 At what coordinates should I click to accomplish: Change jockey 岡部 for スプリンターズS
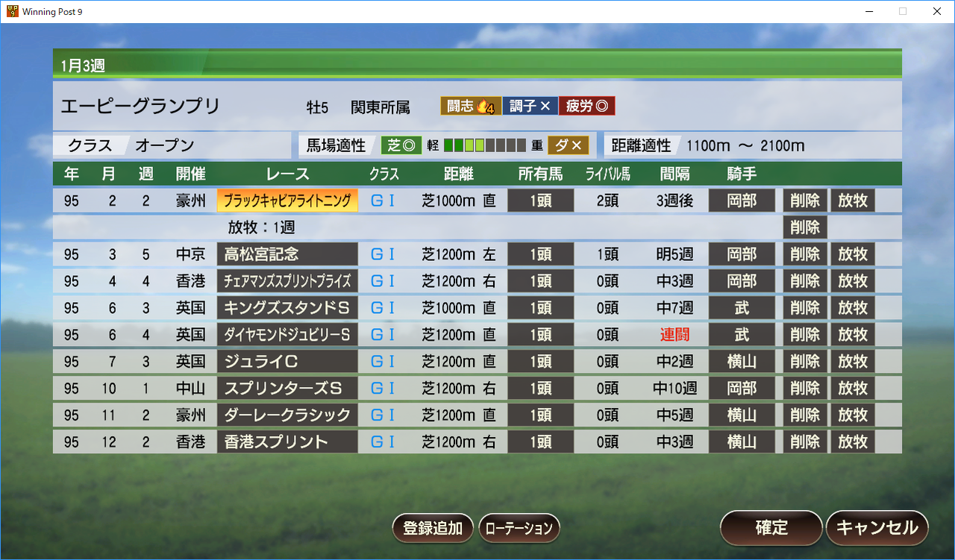pyautogui.click(x=742, y=388)
